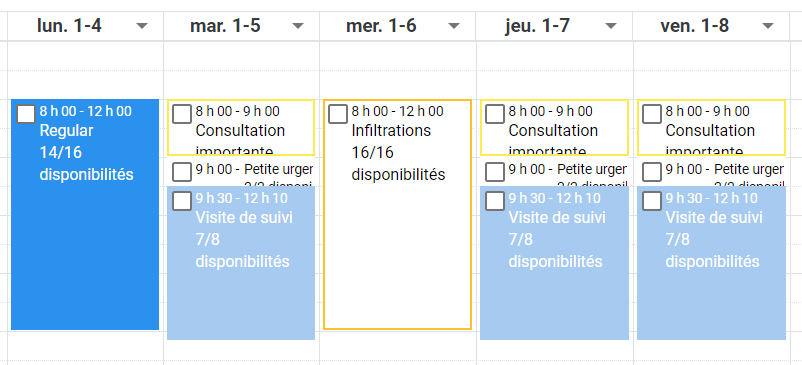This screenshot has height=365, width=802.
Task: Expand the jeu. 1-7 day dropdown
Action: point(611,26)
